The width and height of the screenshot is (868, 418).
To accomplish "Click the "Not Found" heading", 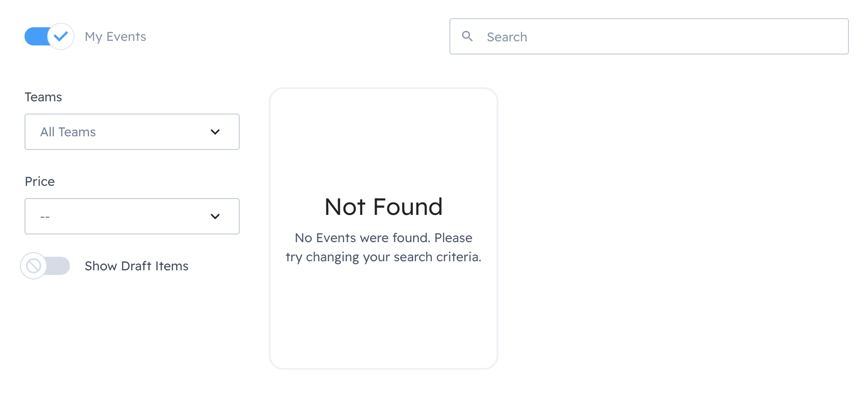I will coord(384,207).
